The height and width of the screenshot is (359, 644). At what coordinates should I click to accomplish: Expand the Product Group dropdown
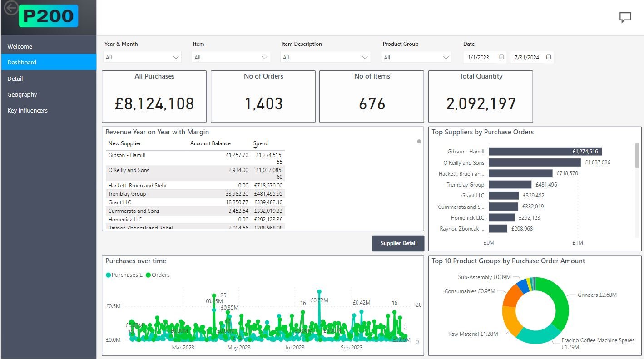(446, 57)
